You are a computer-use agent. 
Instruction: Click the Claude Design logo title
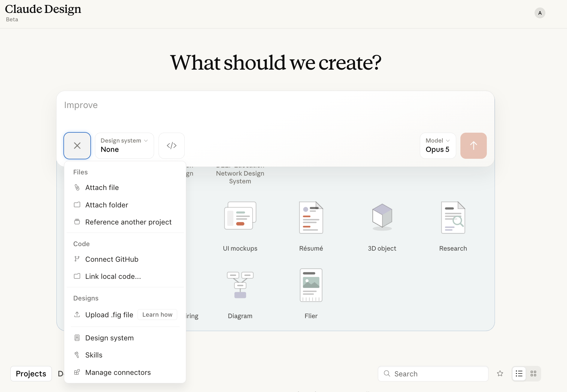(x=43, y=9)
